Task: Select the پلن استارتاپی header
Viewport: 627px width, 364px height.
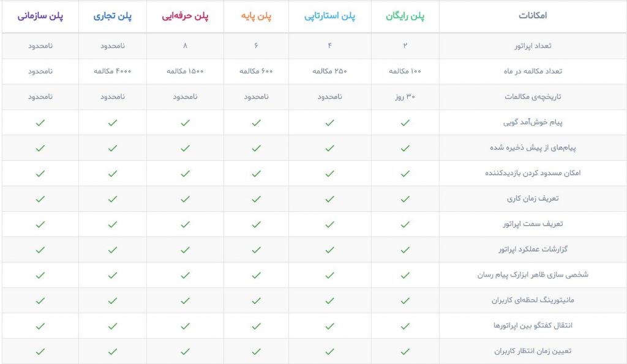Action: [329, 16]
